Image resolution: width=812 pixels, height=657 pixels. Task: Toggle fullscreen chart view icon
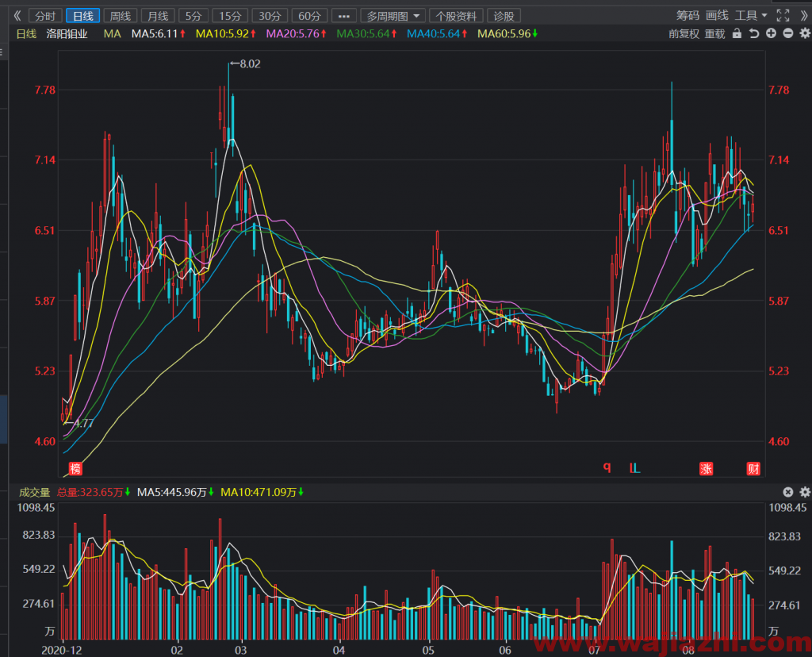tap(783, 16)
